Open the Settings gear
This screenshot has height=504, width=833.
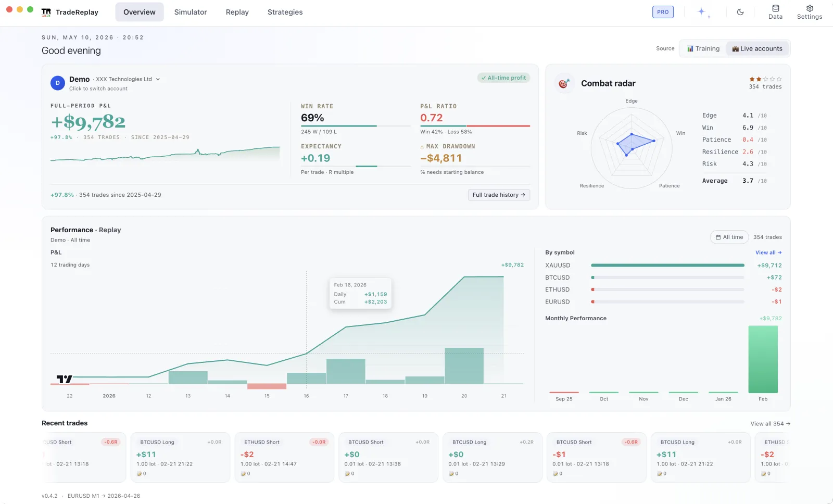tap(810, 12)
